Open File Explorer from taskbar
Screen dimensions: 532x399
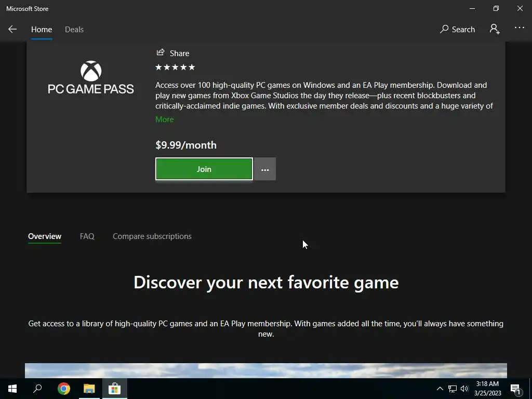[x=89, y=389]
